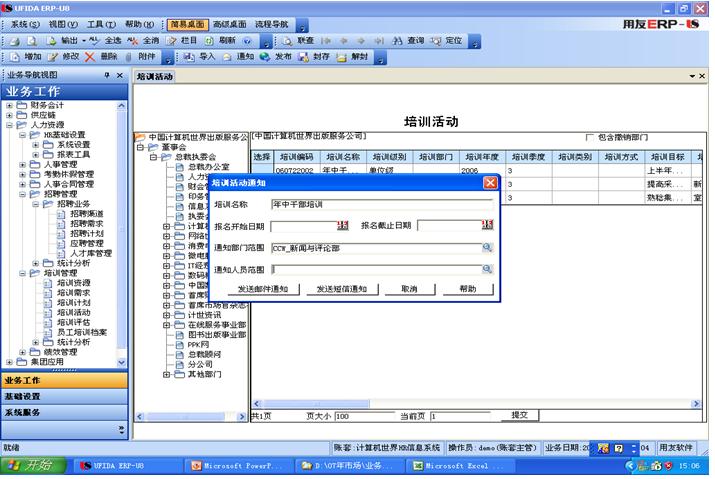Click 通知 notify button in toolbar
The height and width of the screenshot is (479, 715).
(x=238, y=57)
